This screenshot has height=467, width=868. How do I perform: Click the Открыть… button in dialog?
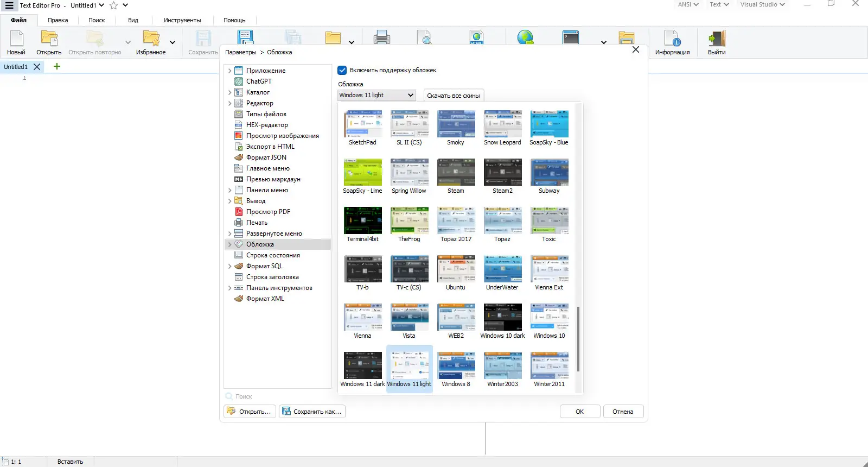tap(250, 412)
